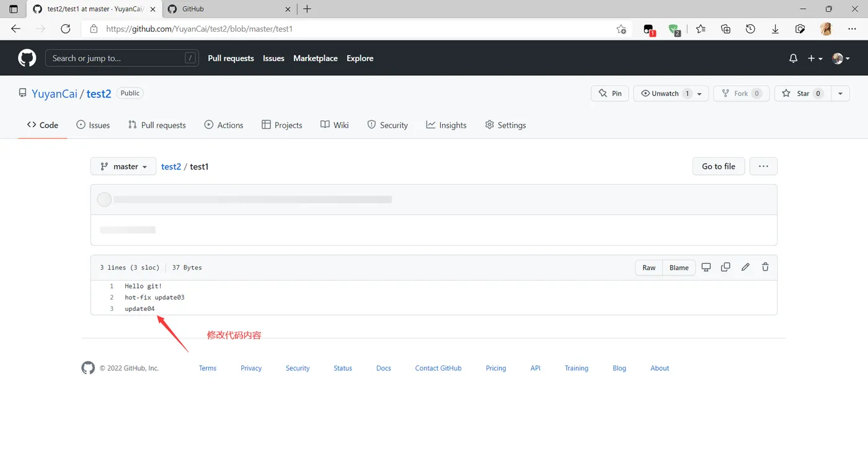868x466 pixels.
Task: Select the Code repository tab
Action: pos(43,125)
